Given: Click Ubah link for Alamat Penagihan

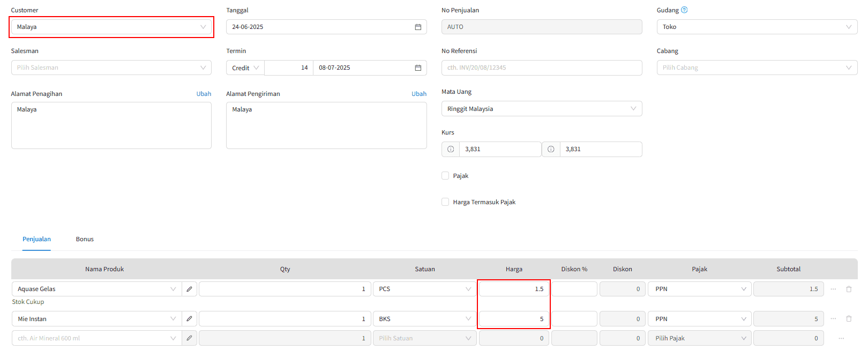Looking at the screenshot, I should pyautogui.click(x=204, y=94).
